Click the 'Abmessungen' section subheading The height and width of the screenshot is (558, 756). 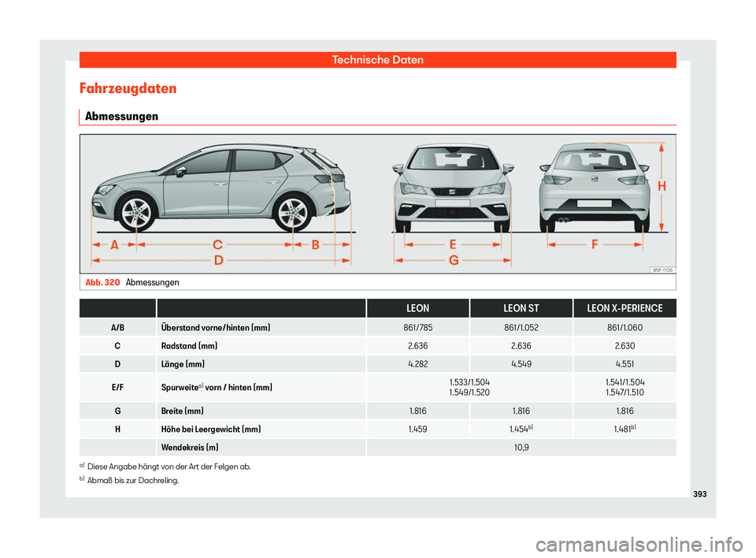point(121,117)
